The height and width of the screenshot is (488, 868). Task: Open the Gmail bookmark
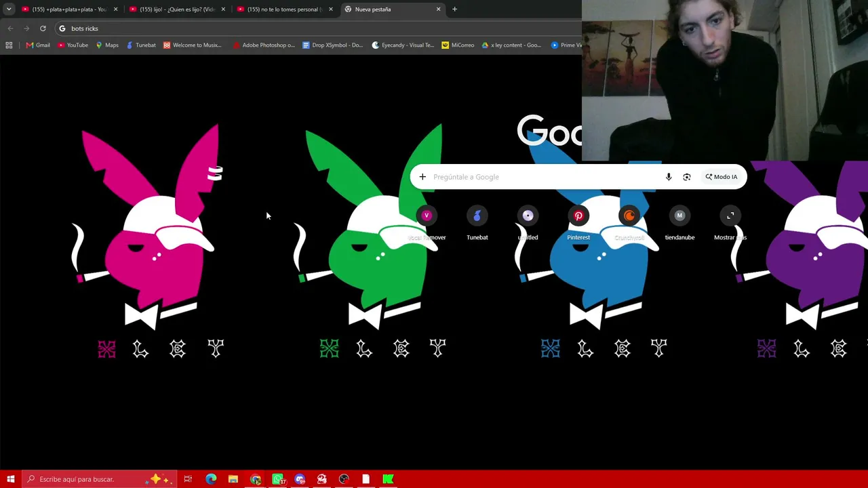[38, 45]
